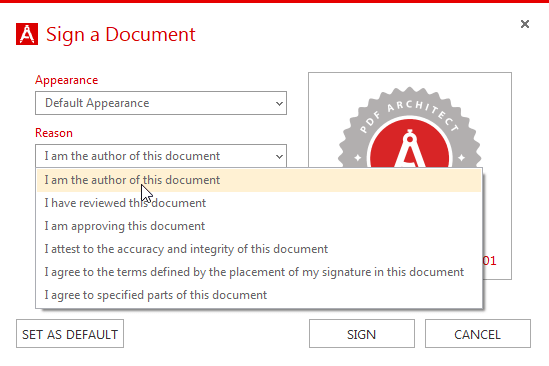This screenshot has width=549, height=366.
Task: Click the PDF Architect logo icon
Action: (27, 34)
